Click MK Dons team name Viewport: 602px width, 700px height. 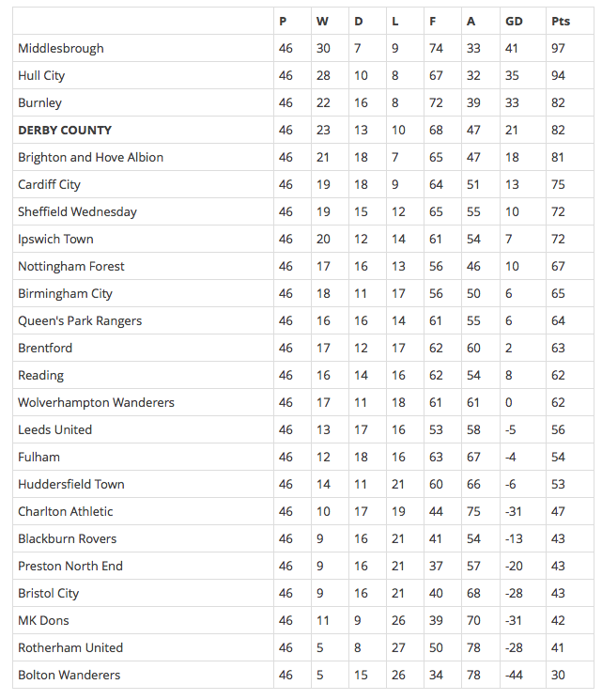(x=43, y=620)
